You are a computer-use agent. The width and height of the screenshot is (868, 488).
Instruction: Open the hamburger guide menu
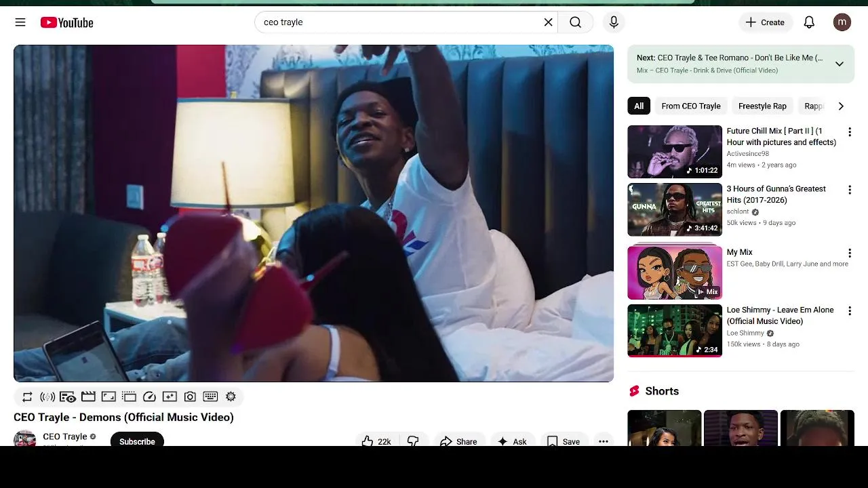click(20, 22)
